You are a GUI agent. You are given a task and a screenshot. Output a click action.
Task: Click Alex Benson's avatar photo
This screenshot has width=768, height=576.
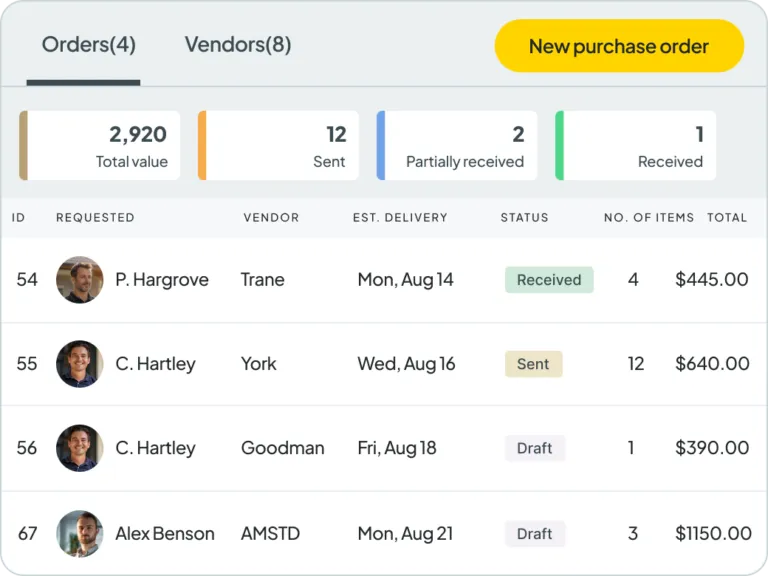click(79, 534)
